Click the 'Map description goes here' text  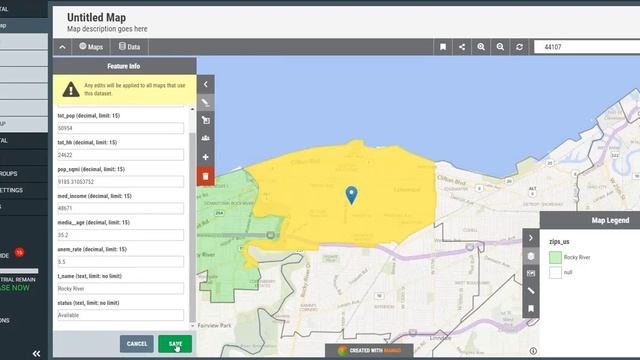[x=107, y=29]
